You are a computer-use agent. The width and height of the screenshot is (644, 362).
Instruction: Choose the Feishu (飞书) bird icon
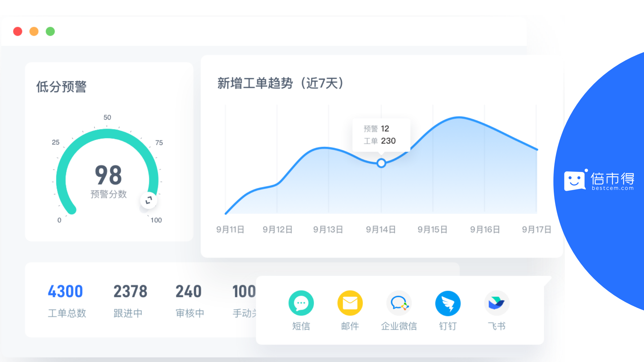pos(496,303)
